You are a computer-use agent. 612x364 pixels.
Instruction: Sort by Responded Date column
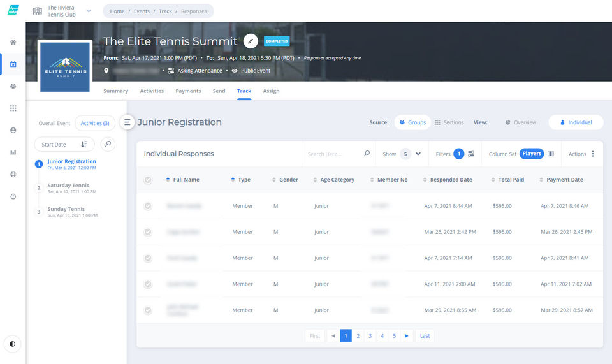pyautogui.click(x=448, y=180)
